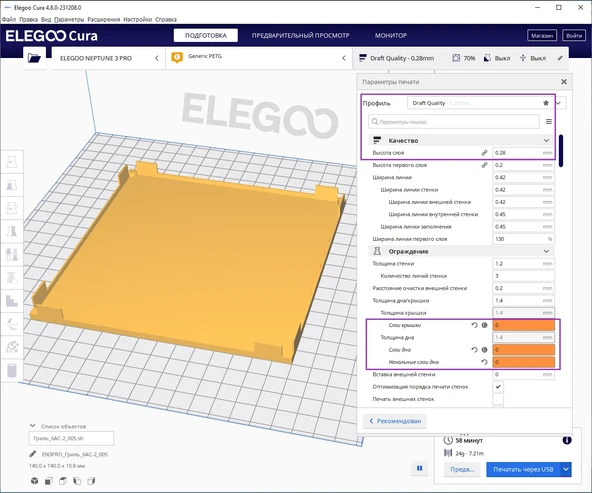Click the link icon next to layer height
This screenshot has width=592, height=493.
484,153
